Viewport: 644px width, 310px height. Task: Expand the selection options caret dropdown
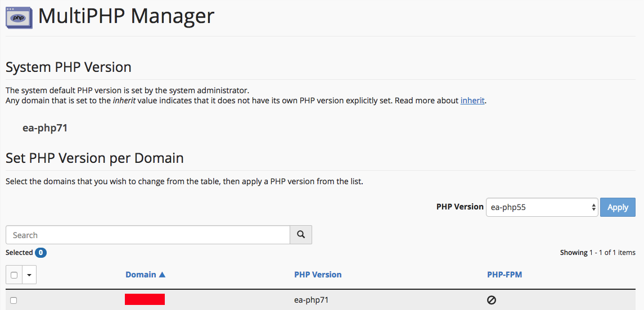29,275
